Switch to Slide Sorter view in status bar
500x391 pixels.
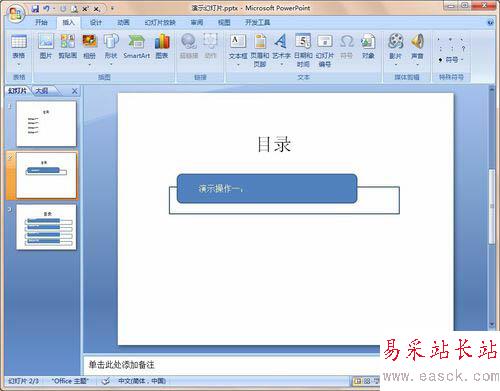point(367,381)
